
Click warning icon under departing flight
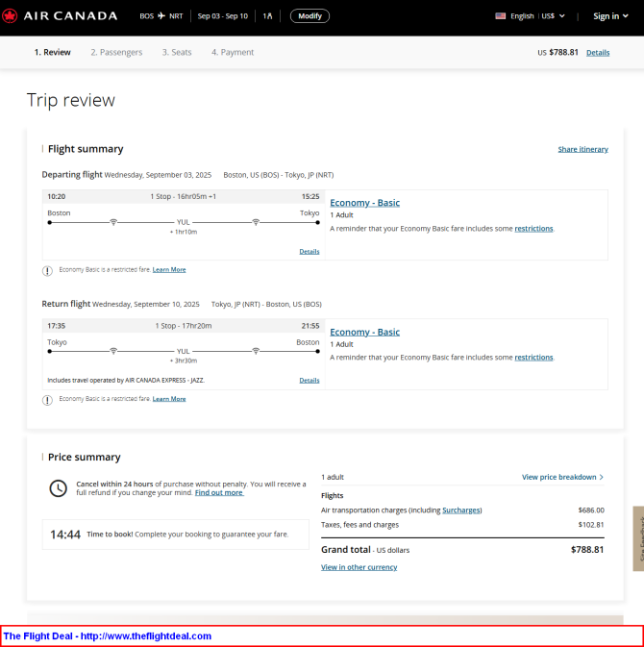tap(47, 271)
